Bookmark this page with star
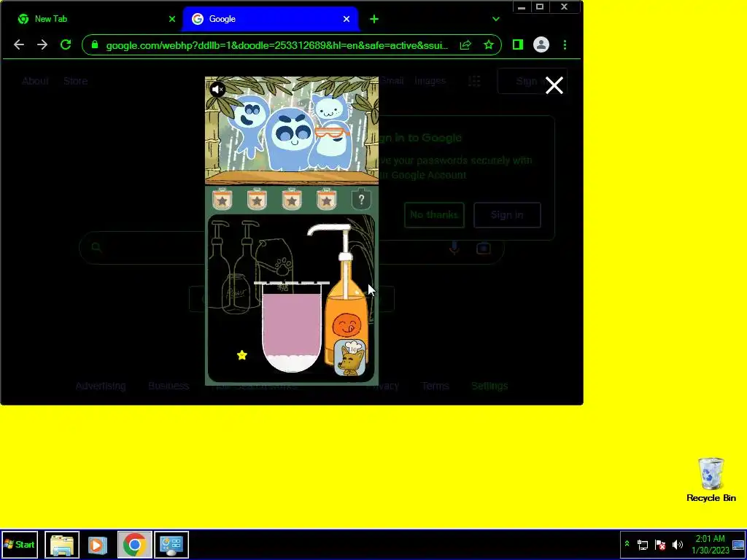 point(488,44)
